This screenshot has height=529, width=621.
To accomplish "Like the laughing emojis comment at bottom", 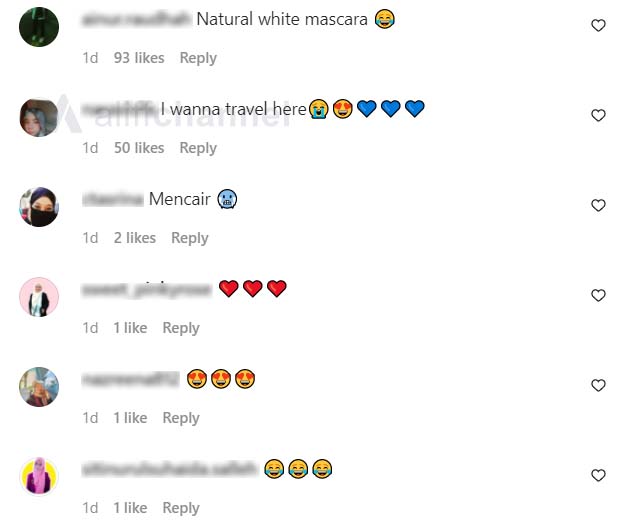I will (598, 475).
